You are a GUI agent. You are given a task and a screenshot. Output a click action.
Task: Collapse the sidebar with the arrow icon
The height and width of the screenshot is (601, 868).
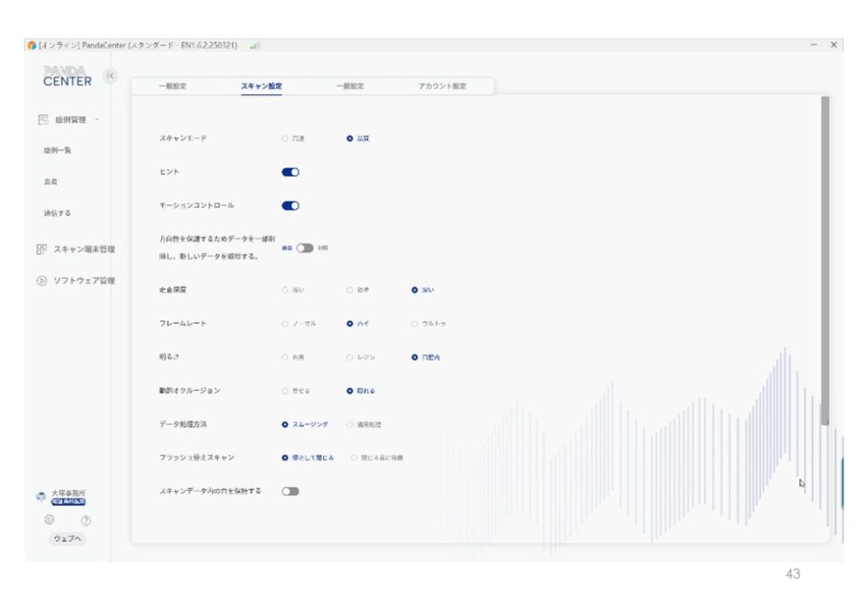110,76
